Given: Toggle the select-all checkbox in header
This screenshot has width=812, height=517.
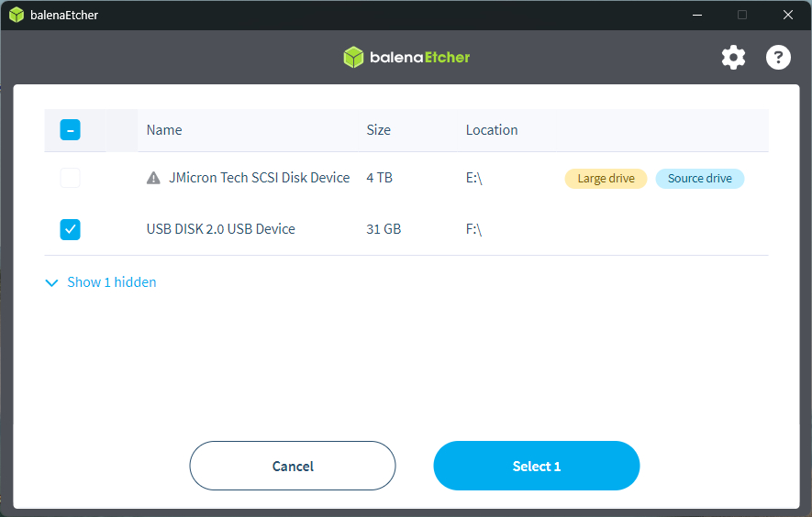Looking at the screenshot, I should (71, 130).
